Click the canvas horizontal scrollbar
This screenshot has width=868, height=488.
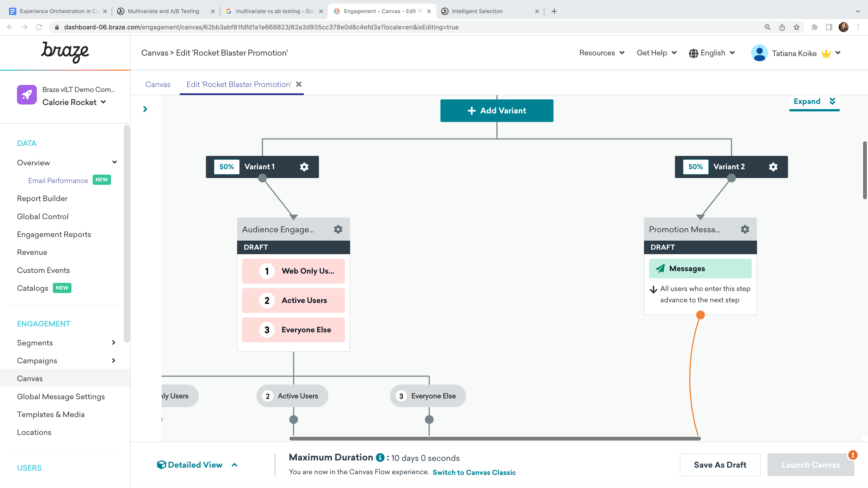tap(495, 439)
